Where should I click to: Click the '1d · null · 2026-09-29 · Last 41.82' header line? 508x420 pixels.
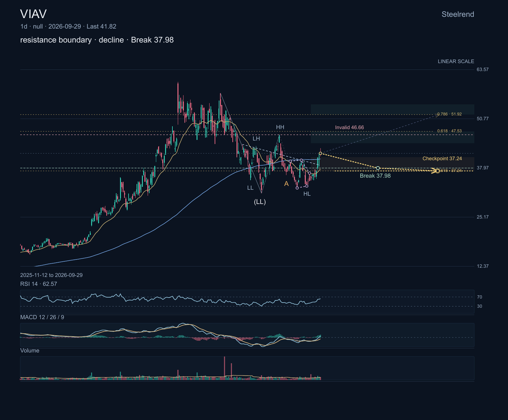[68, 26]
